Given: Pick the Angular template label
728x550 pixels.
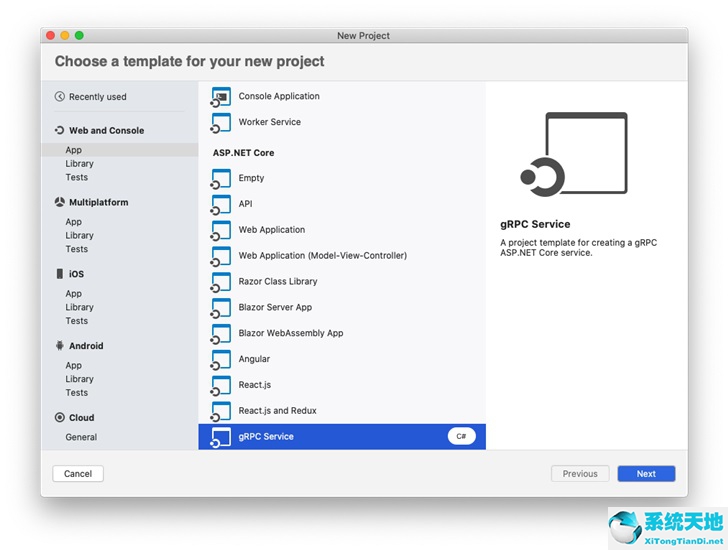Looking at the screenshot, I should coord(254,359).
